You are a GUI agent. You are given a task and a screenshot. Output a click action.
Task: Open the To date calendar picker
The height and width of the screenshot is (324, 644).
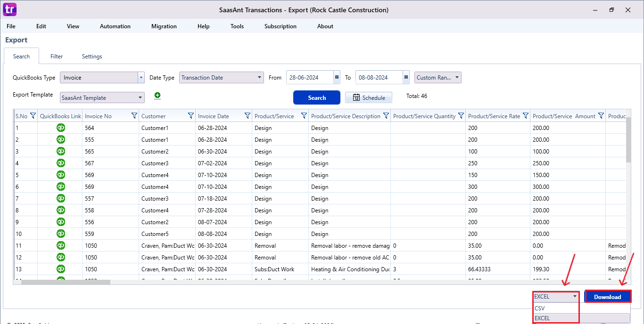click(406, 78)
